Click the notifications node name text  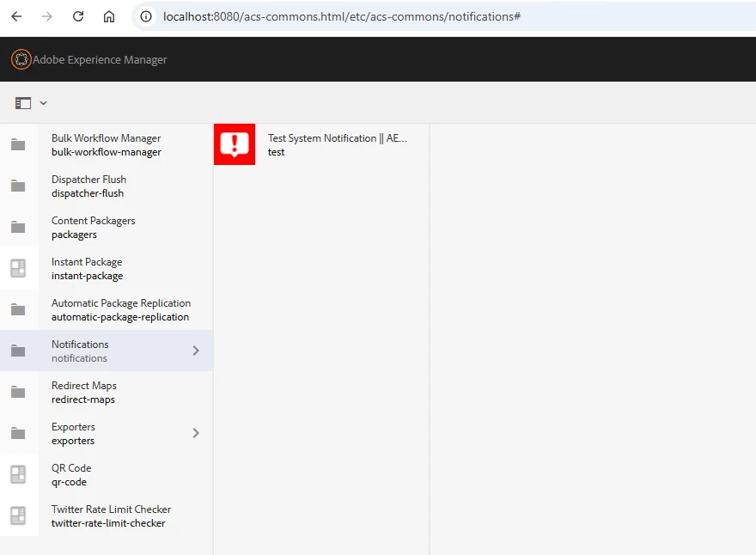(x=80, y=358)
